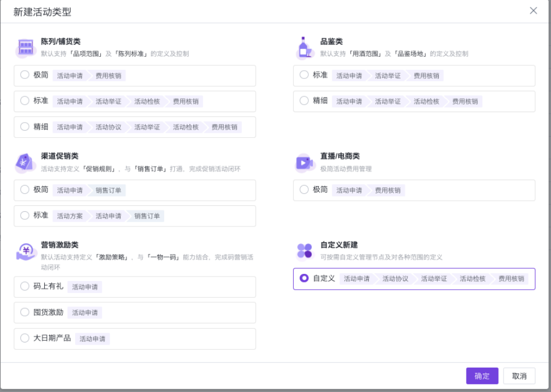The height and width of the screenshot is (392, 551).
Task: Select 标准 radio under 陈列/铺货类
Action: click(25, 101)
